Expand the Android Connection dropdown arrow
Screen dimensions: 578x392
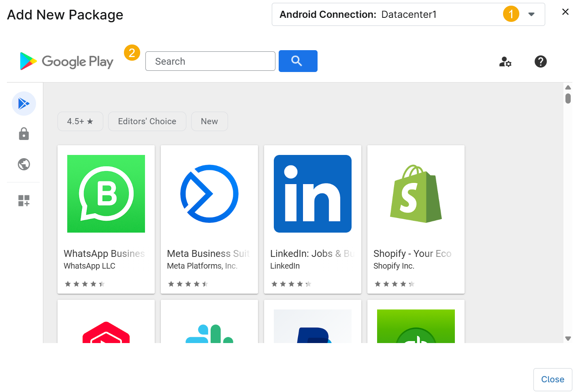click(531, 15)
